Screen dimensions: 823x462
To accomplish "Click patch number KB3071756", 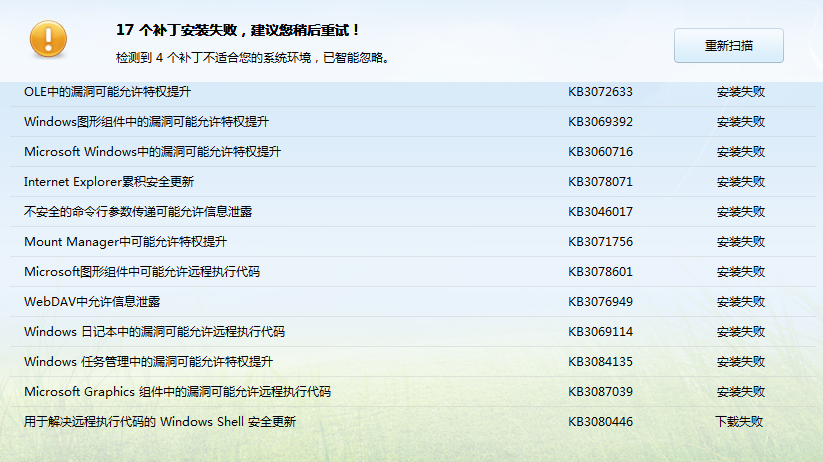I will click(x=600, y=242).
